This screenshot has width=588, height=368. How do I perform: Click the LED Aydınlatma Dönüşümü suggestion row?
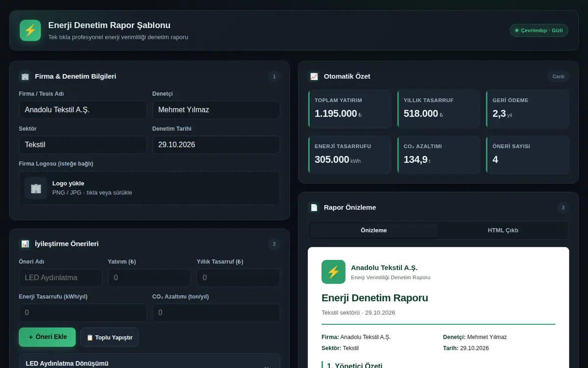pyautogui.click(x=149, y=361)
